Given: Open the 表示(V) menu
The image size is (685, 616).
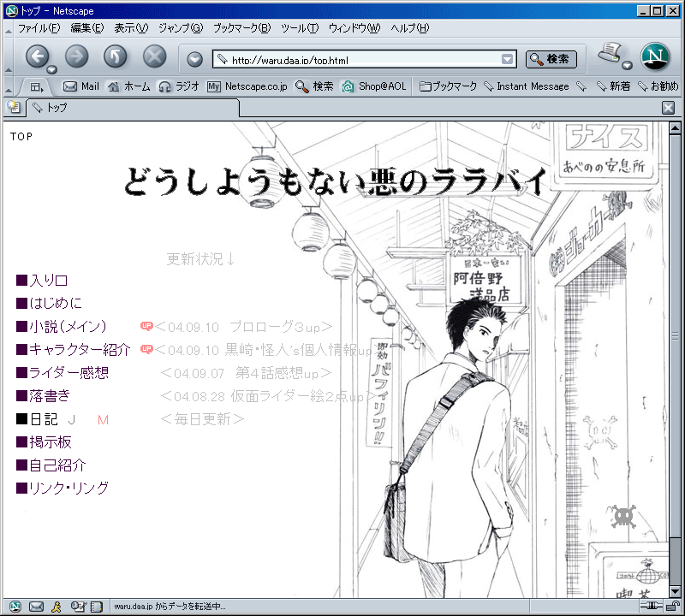Looking at the screenshot, I should pos(131,28).
